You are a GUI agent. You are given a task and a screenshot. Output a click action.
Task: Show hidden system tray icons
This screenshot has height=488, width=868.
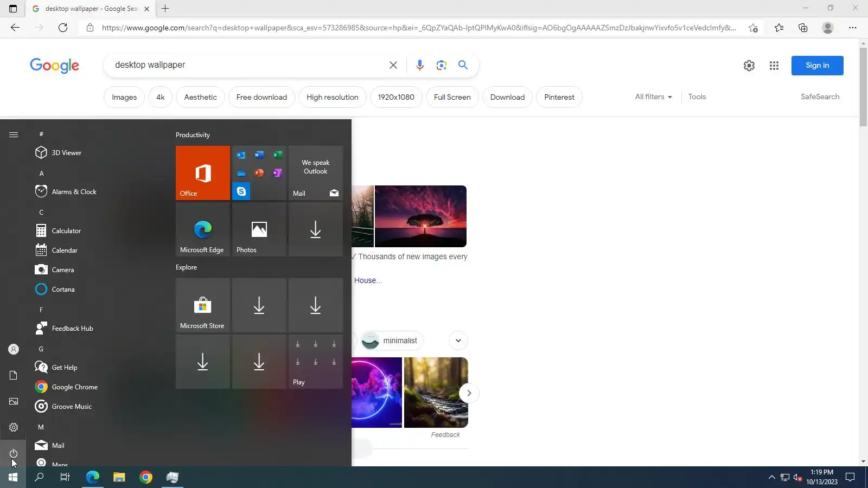tap(771, 477)
